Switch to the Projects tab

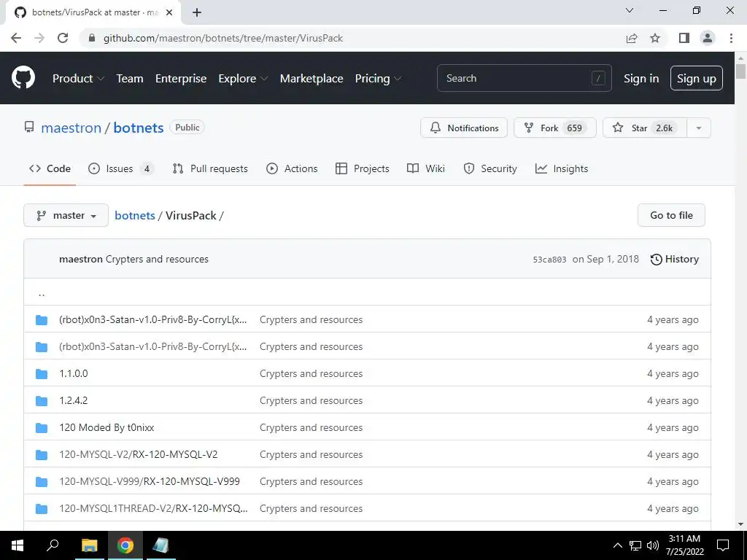363,168
